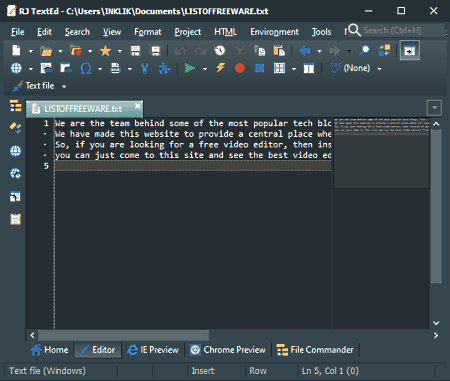
Task: Create a new file with the blank page icon
Action: tap(16, 51)
